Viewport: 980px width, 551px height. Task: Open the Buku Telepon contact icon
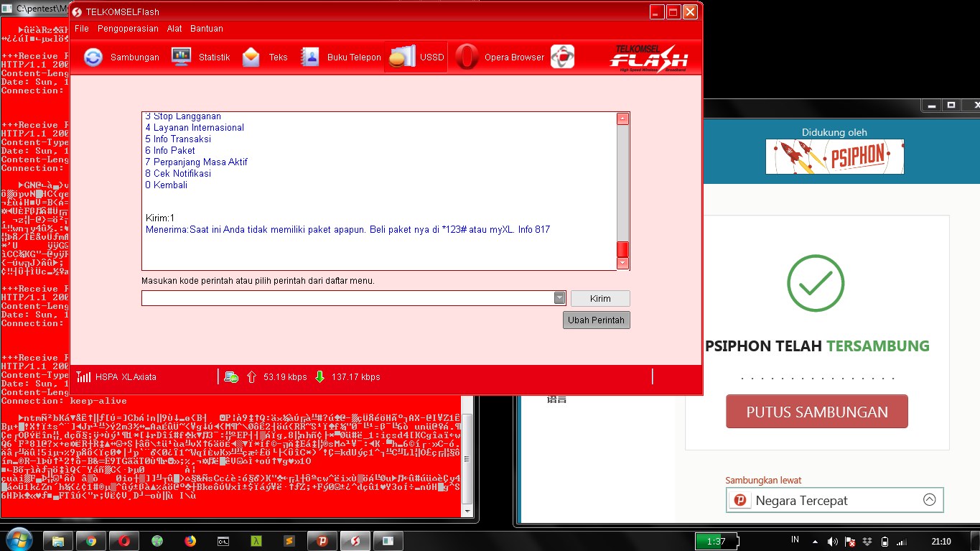click(309, 57)
